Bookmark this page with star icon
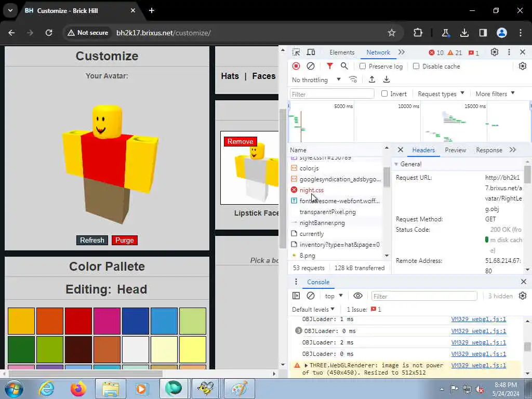 pos(392,33)
